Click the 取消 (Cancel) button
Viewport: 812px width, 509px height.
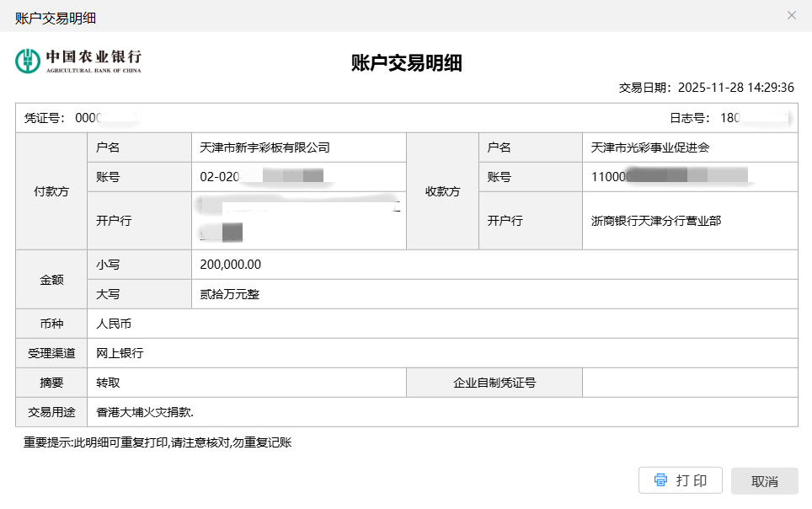tap(764, 480)
